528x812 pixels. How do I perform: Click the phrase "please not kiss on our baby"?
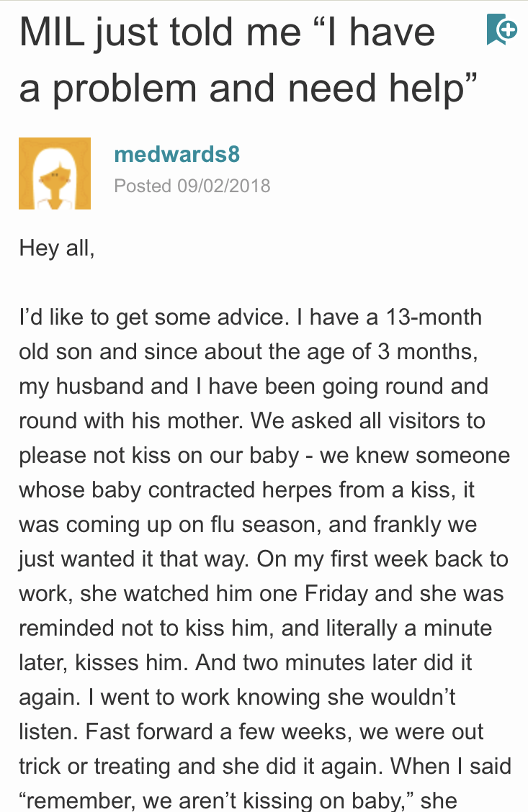coord(159,456)
